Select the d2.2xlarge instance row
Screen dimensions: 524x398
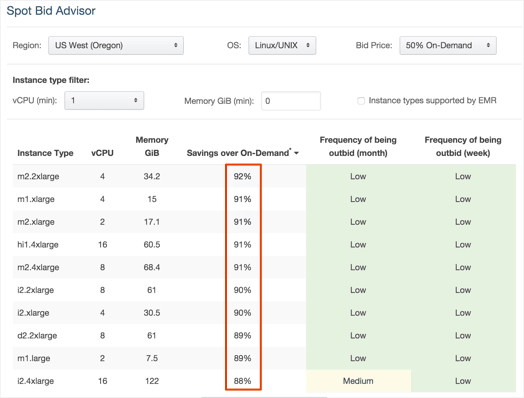point(264,335)
